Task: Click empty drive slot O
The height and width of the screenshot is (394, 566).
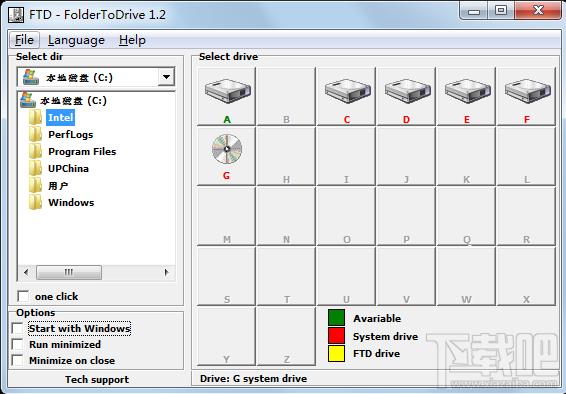Action: [346, 216]
